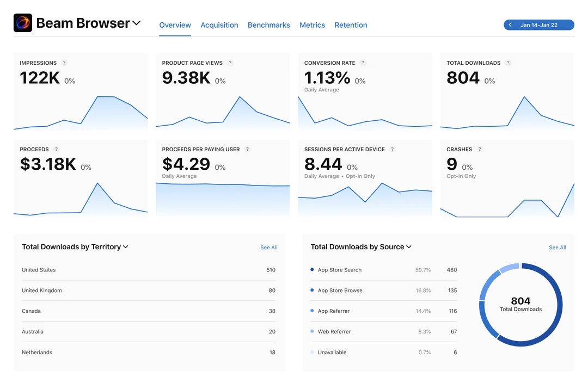The image size is (588, 383).
Task: Switch to the Acquisition tab
Action: coord(219,25)
